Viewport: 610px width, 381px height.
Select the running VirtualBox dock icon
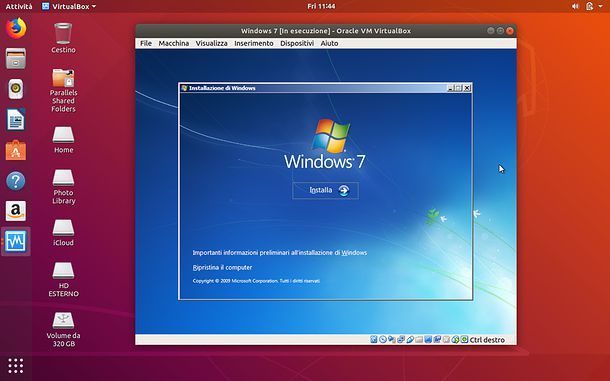(16, 241)
